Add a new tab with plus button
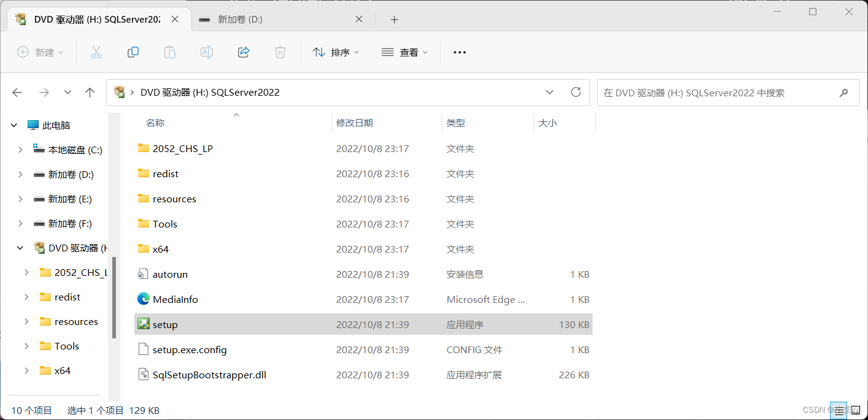 pyautogui.click(x=394, y=20)
